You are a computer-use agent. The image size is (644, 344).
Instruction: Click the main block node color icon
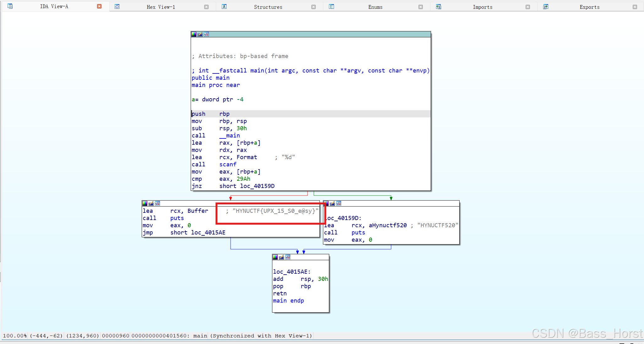(194, 34)
